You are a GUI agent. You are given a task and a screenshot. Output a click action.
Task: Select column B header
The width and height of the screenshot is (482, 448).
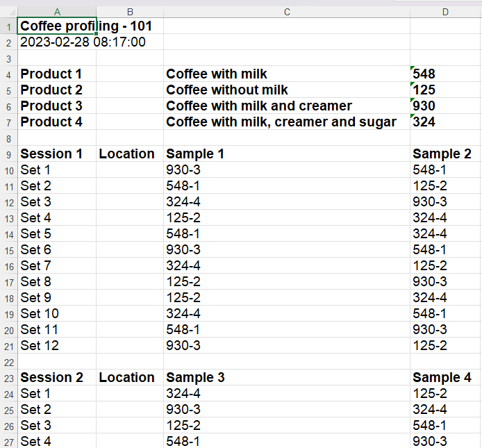(130, 12)
